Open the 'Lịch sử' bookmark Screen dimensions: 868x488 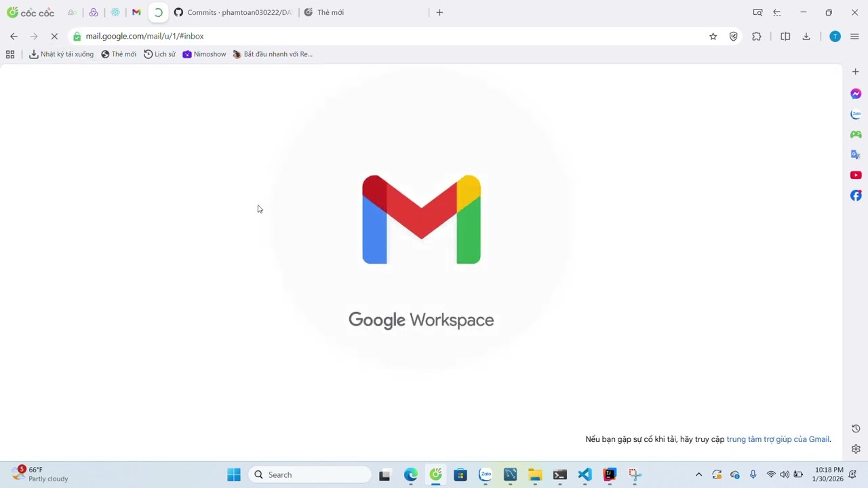point(159,54)
